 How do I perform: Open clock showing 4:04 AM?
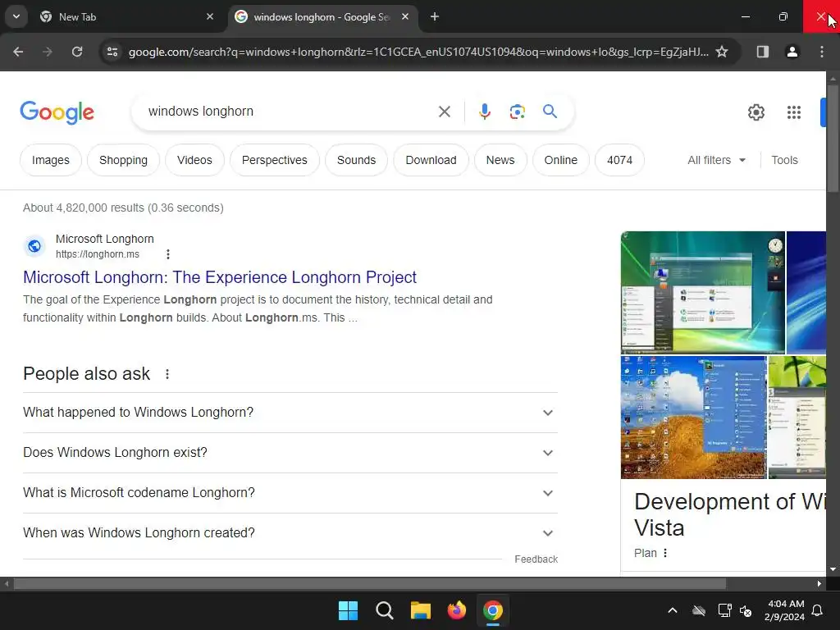785,610
